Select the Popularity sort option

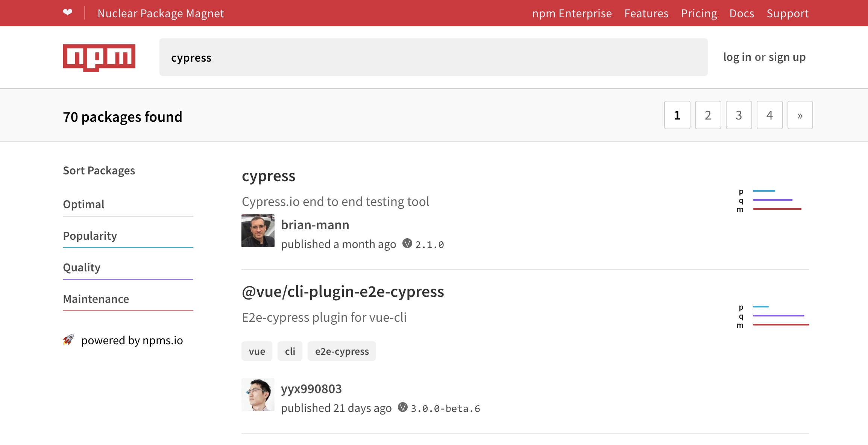tap(90, 236)
